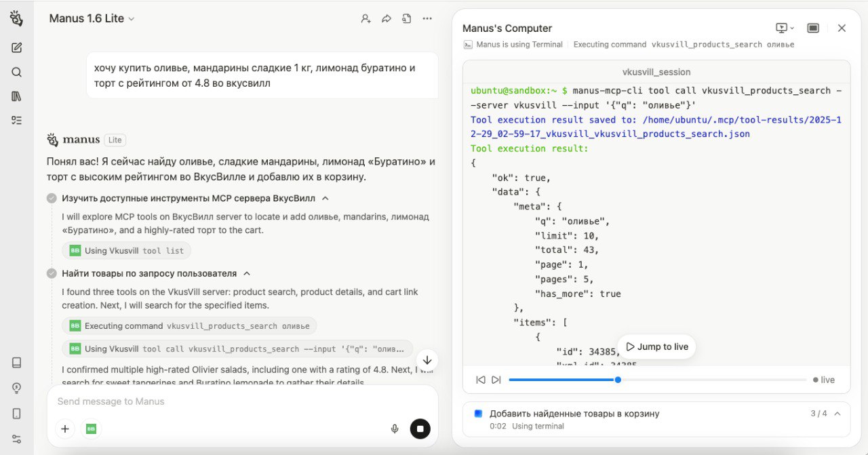Open search from the left sidebar
The width and height of the screenshot is (868, 455).
pyautogui.click(x=17, y=72)
